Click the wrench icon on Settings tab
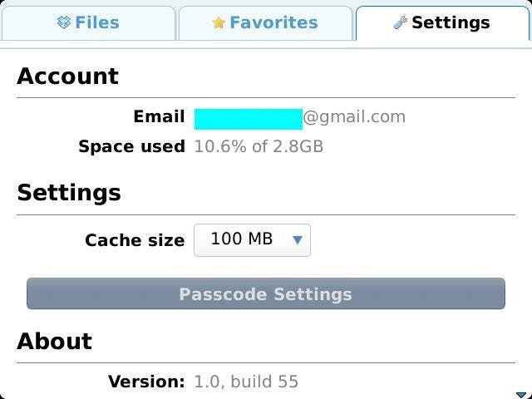Screen dimensions: 532x399 click(400, 23)
